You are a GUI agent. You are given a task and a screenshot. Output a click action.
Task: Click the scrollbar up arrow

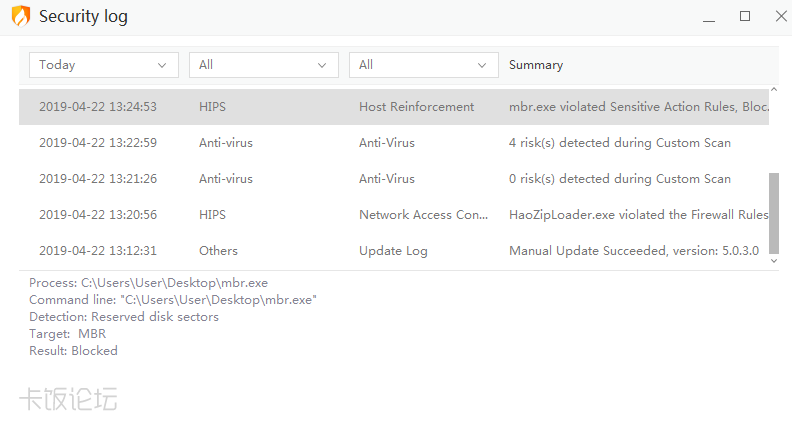coord(774,89)
